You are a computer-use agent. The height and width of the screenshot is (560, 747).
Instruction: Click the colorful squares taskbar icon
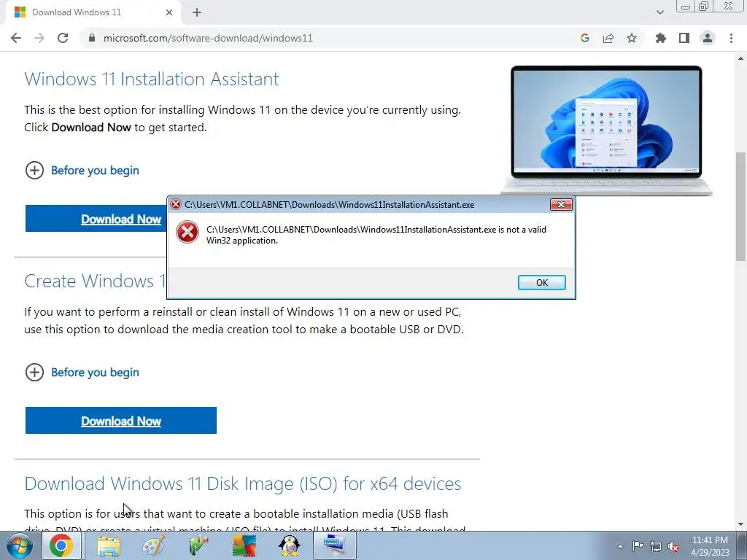pos(244,545)
